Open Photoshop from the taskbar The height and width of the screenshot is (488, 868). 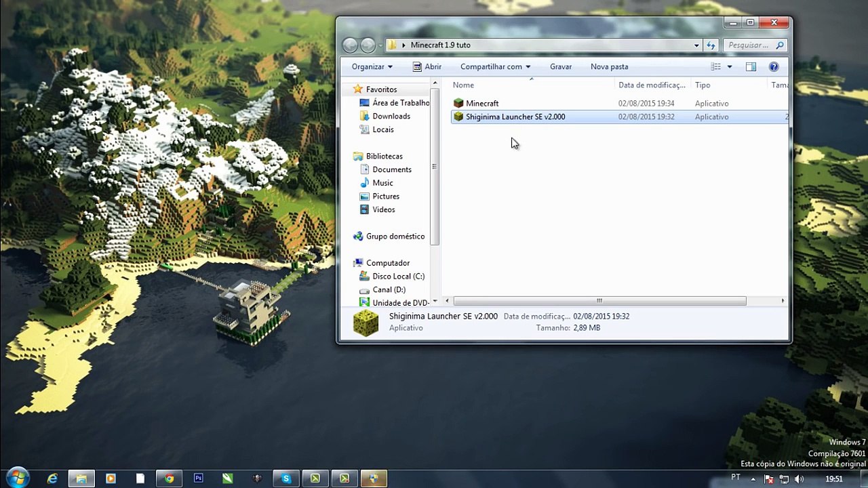click(x=198, y=479)
